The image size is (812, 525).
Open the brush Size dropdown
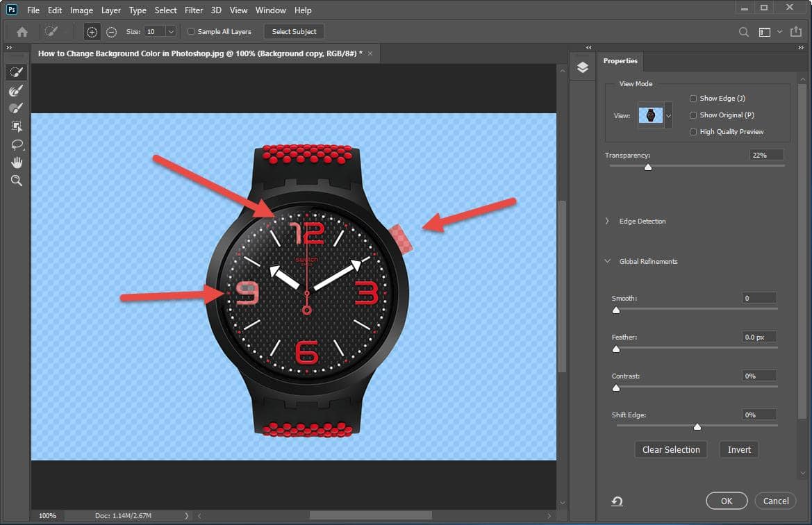[x=171, y=31]
